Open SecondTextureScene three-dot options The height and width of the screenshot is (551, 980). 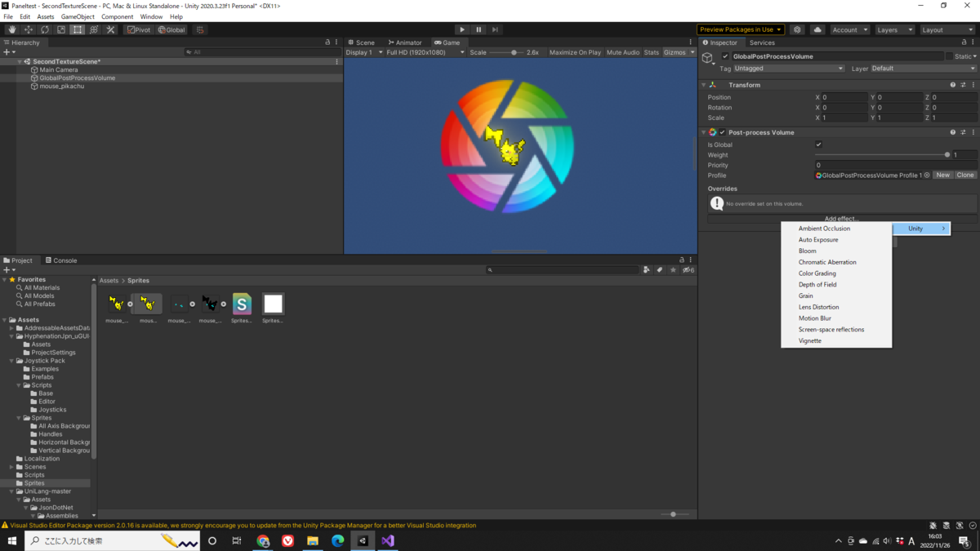(337, 61)
